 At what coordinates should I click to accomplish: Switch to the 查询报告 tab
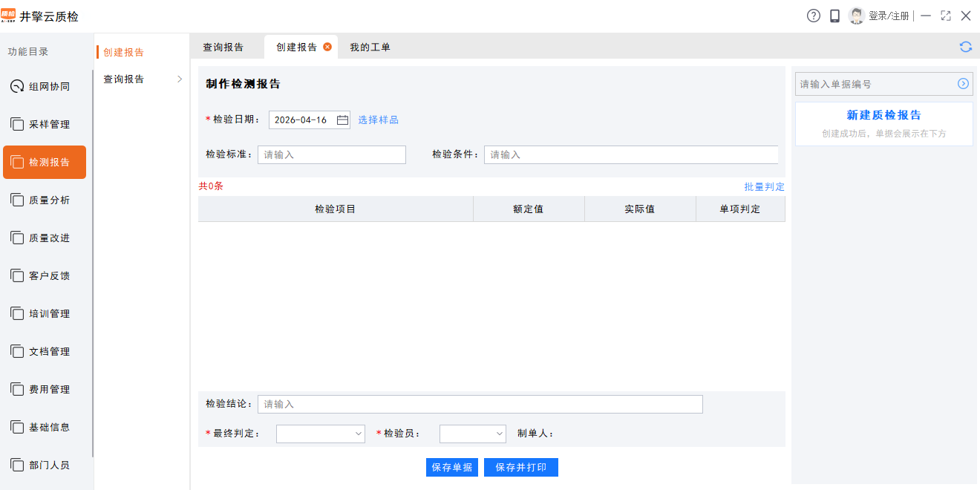point(223,46)
